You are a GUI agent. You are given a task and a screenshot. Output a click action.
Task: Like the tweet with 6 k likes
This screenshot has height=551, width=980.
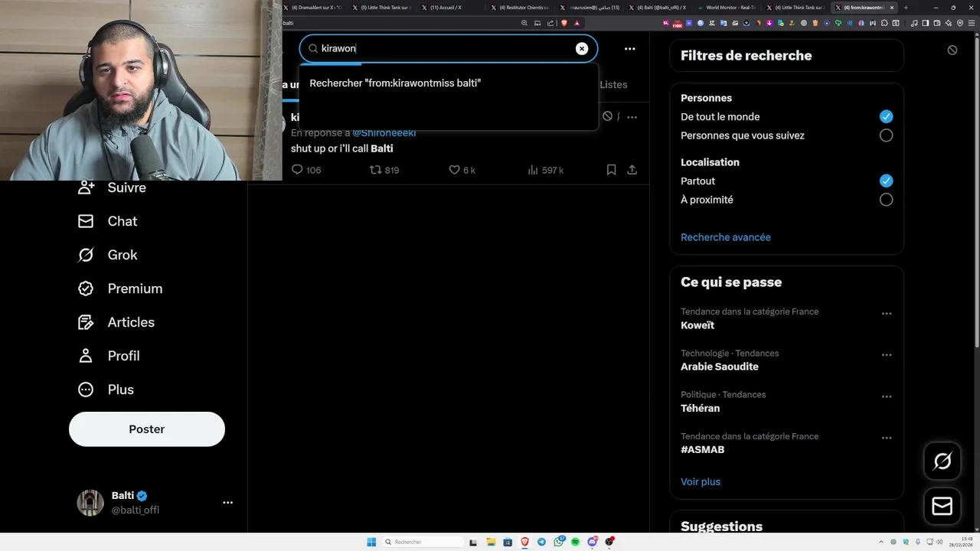[x=462, y=170]
